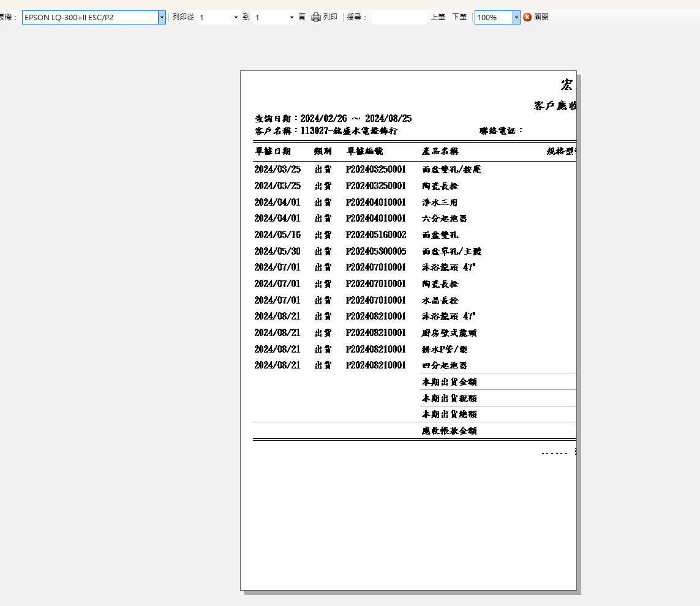Screen dimensions: 700x606
Task: Open the printer selection dropdown arrow
Action: [x=162, y=17]
